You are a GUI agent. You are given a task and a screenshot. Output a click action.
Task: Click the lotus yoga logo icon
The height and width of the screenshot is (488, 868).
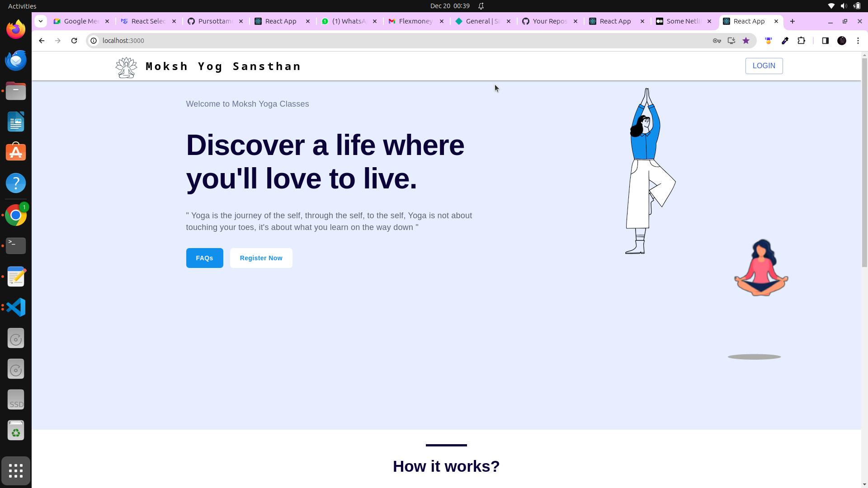[x=126, y=67]
